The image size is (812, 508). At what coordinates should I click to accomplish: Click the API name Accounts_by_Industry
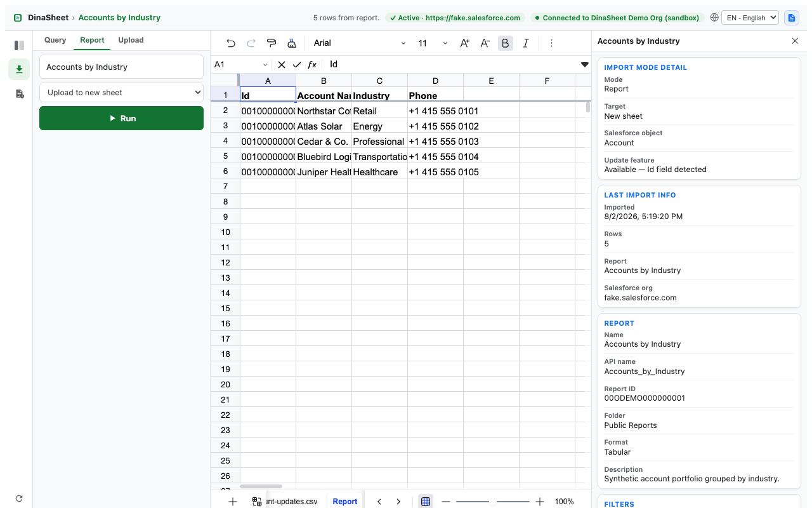pyautogui.click(x=645, y=371)
